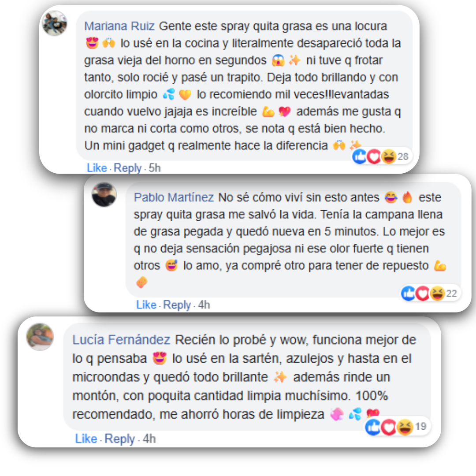The image size is (476, 476).
Task: Click the thumbs-up reaction icon on Pablo's comment
Action: tap(408, 293)
